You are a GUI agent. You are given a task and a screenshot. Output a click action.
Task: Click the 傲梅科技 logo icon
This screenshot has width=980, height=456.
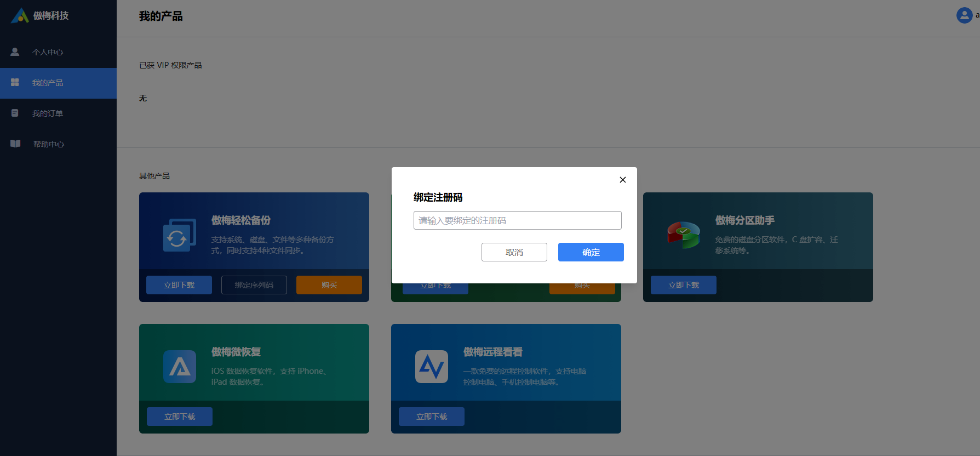pos(20,15)
